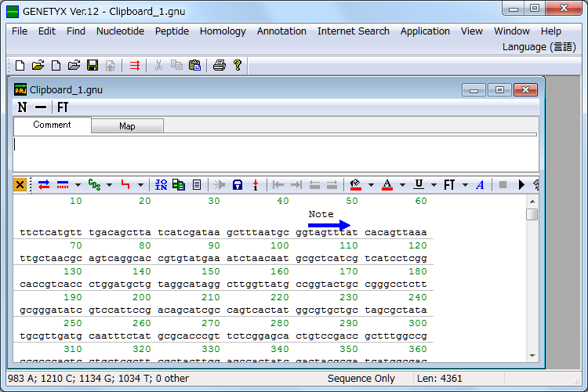
Task: Click the jump-to-end arrow icon
Action: [x=296, y=184]
